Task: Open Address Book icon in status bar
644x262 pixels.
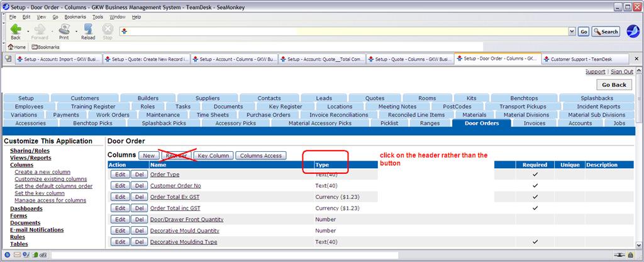Action: click(x=35, y=255)
